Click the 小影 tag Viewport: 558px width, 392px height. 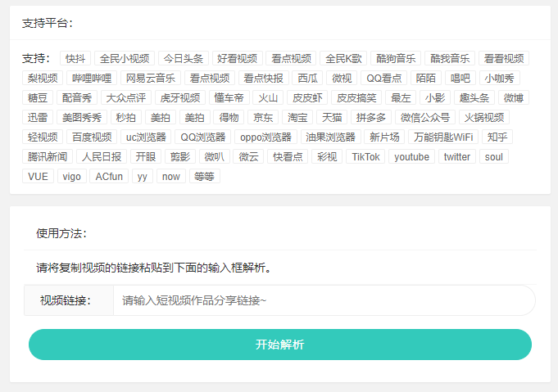(435, 97)
